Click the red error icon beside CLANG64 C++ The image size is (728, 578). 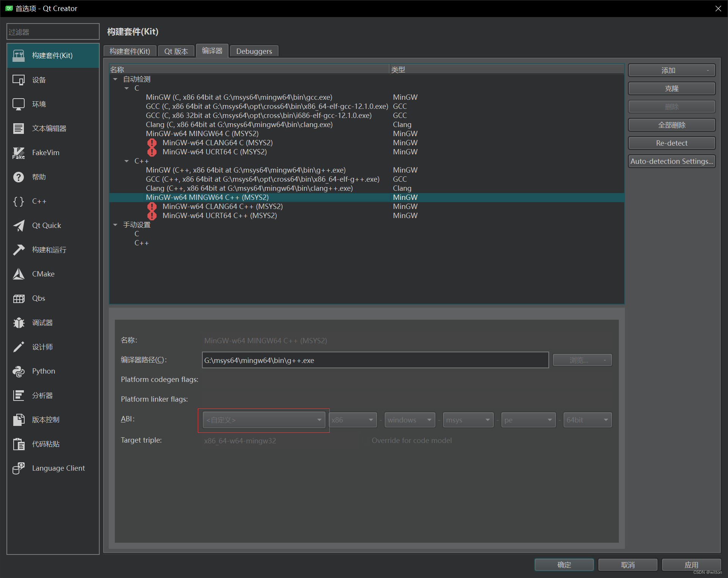[x=152, y=207]
